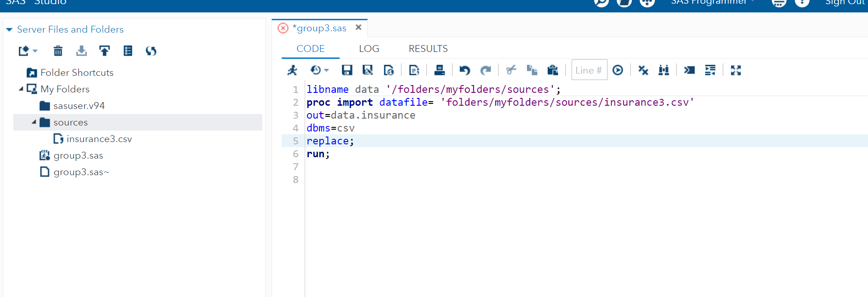Collapse the My Folders tree node
The image size is (868, 297).
21,89
